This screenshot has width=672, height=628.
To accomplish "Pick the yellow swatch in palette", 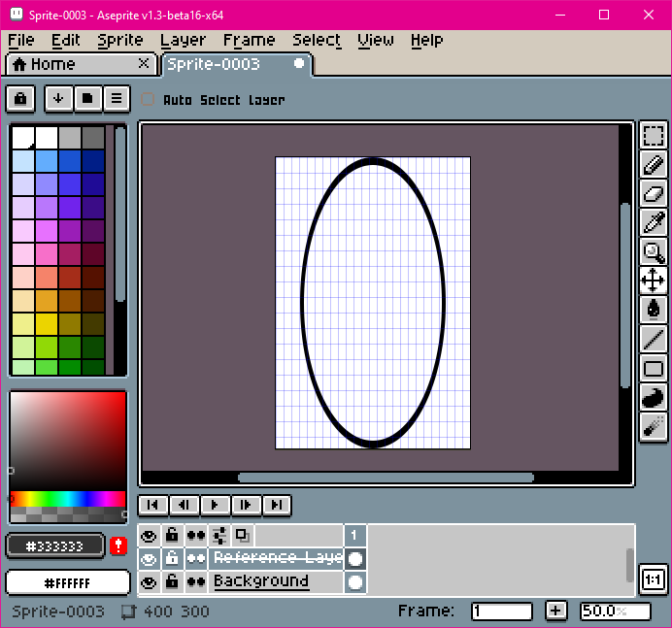I will tap(47, 324).
